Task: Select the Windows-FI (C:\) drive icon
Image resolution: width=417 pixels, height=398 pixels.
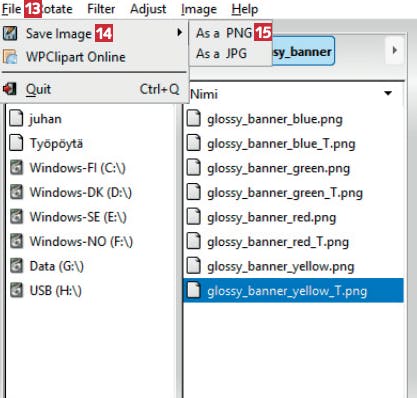Action: [x=16, y=168]
